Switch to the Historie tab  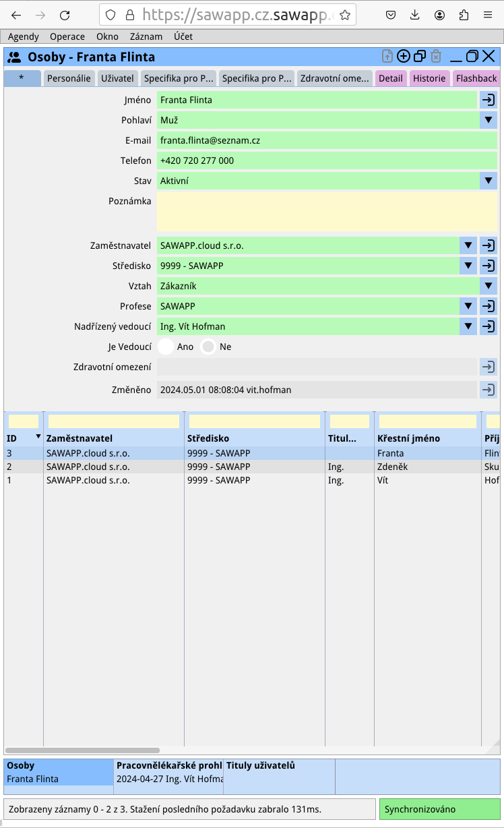pos(429,78)
